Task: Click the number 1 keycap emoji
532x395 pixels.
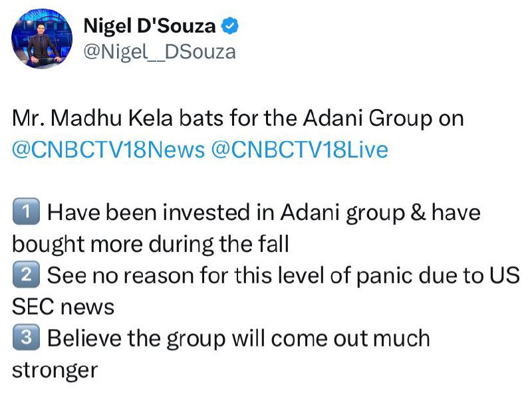Action: [x=26, y=211]
